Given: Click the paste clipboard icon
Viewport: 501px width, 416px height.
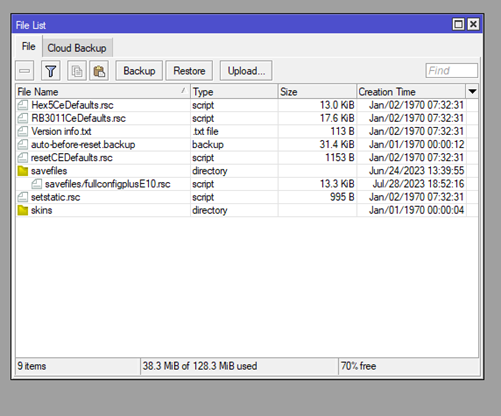Looking at the screenshot, I should click(x=99, y=71).
